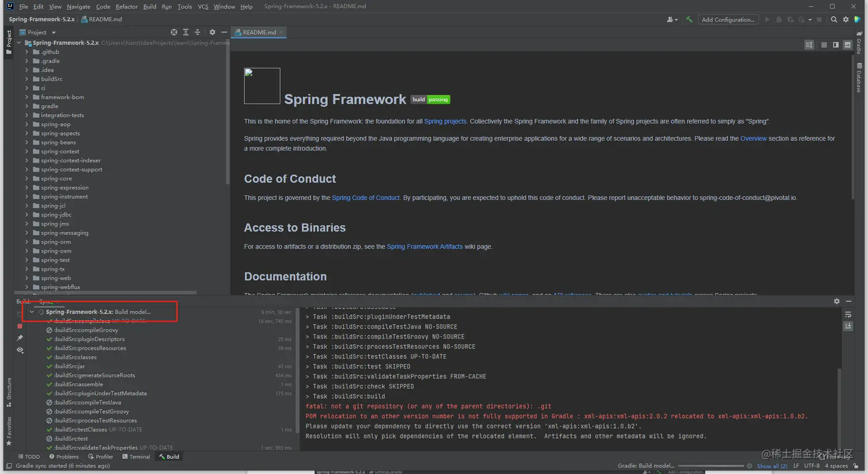Expand the spring-core module
The image size is (868, 474).
pyautogui.click(x=27, y=179)
